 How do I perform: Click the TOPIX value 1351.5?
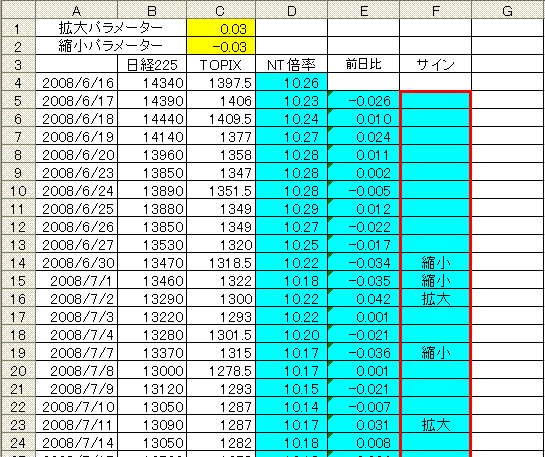coord(221,190)
